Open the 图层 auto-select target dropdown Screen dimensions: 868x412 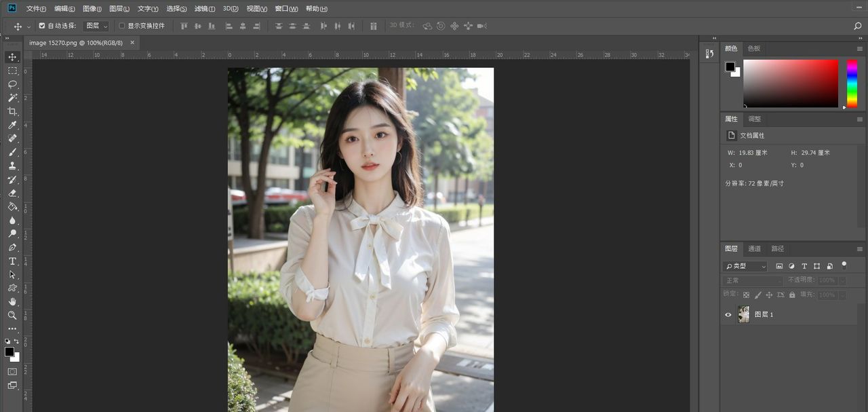[x=96, y=26]
